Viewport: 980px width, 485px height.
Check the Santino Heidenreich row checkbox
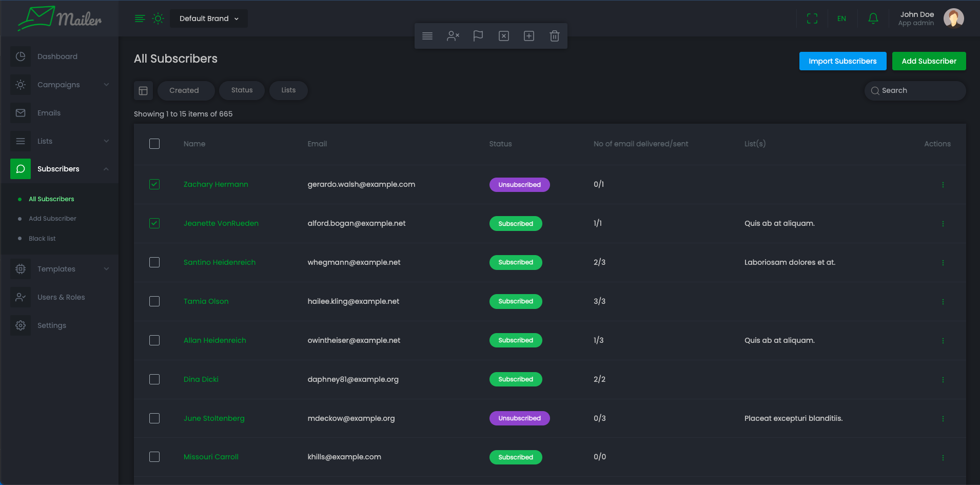[x=154, y=262]
